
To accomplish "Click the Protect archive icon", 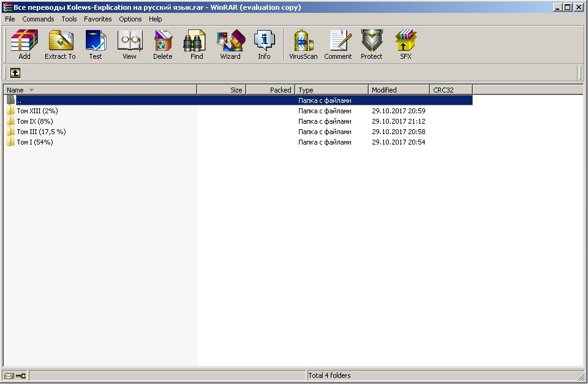I will [x=371, y=44].
